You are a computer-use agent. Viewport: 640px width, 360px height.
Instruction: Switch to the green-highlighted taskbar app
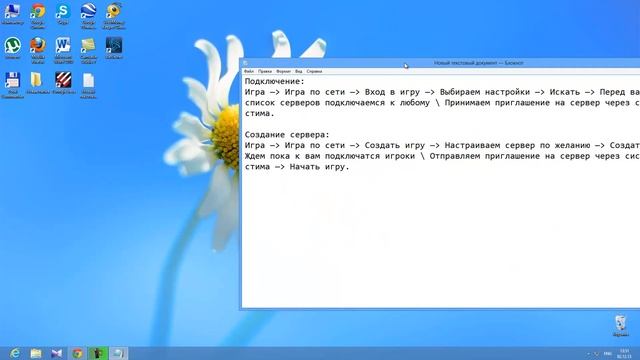[98, 353]
